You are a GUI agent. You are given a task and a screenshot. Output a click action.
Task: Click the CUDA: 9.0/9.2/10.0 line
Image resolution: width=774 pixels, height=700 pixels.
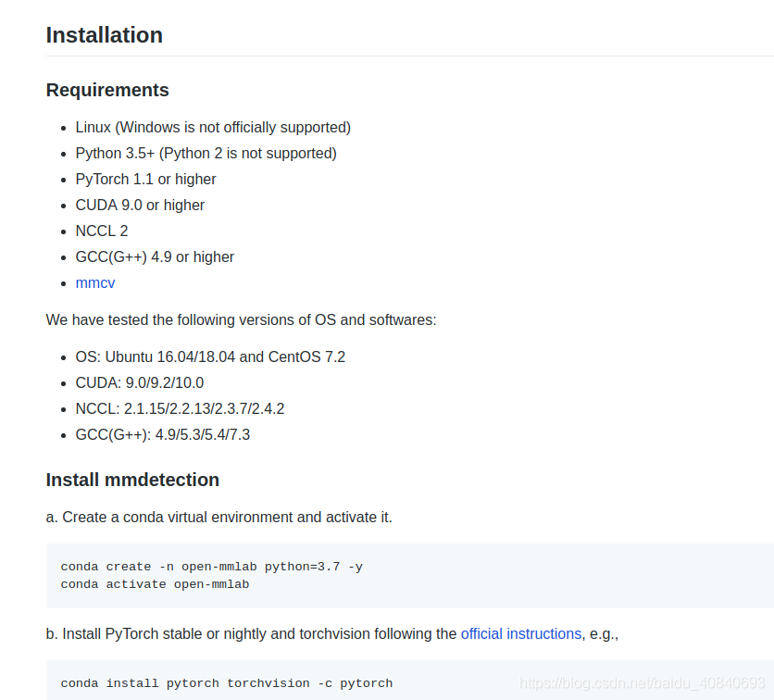(140, 383)
